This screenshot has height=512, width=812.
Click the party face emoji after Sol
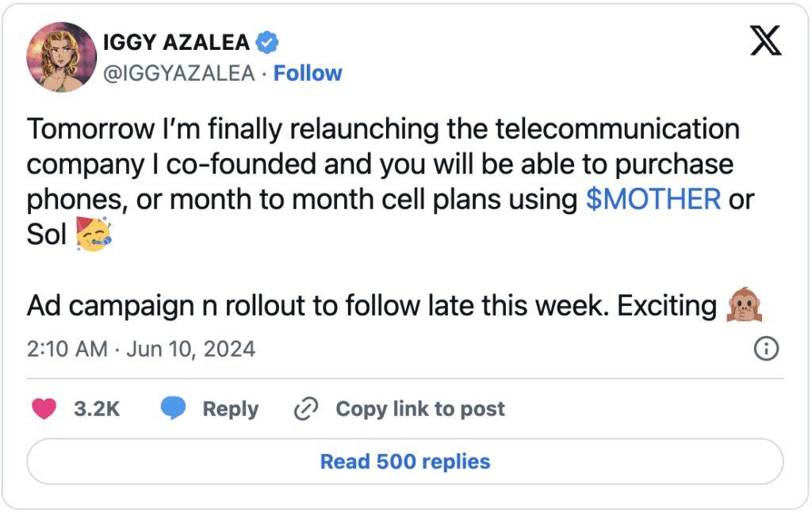click(x=94, y=234)
